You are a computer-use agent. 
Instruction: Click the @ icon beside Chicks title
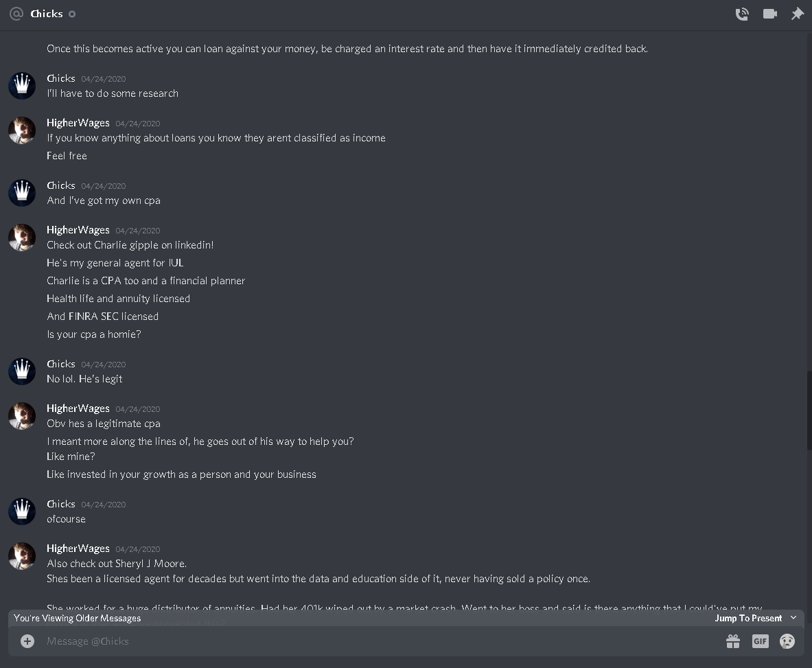click(x=16, y=14)
